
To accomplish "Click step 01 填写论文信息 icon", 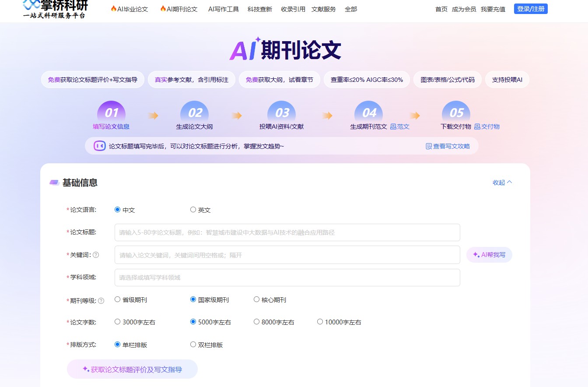I will [111, 111].
